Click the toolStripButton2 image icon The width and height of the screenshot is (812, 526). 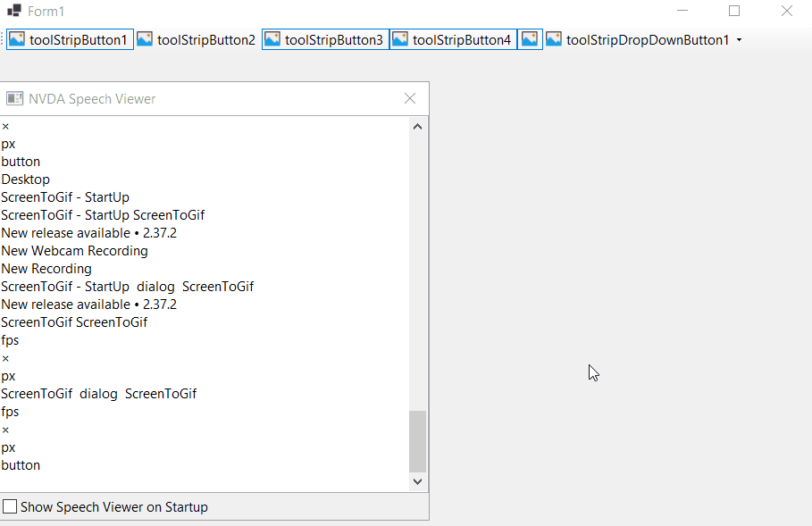(x=144, y=38)
